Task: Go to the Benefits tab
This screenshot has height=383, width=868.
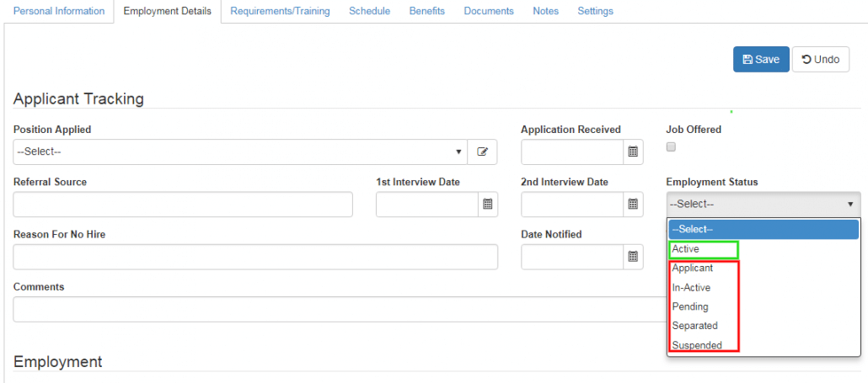Action: [426, 12]
